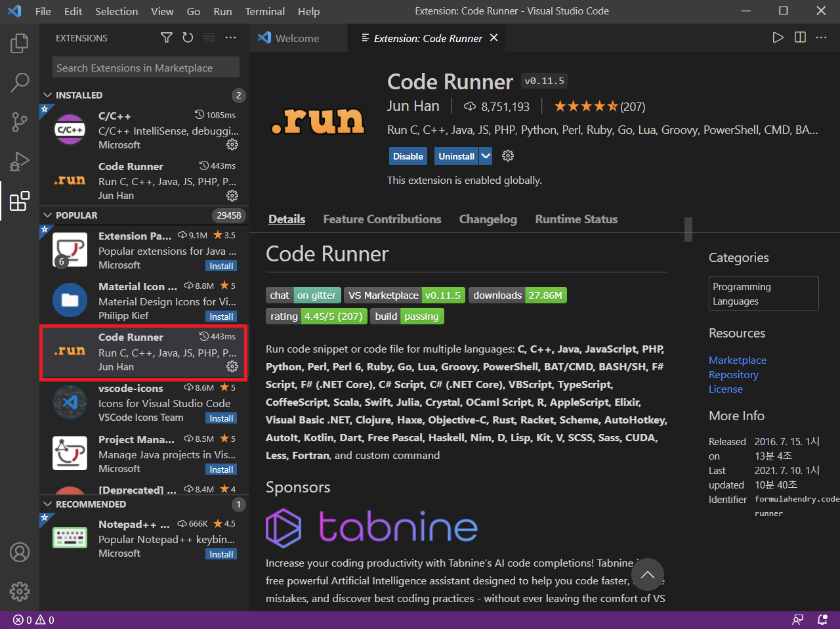840x629 pixels.
Task: Install Project Manager for Java
Action: coord(221,469)
